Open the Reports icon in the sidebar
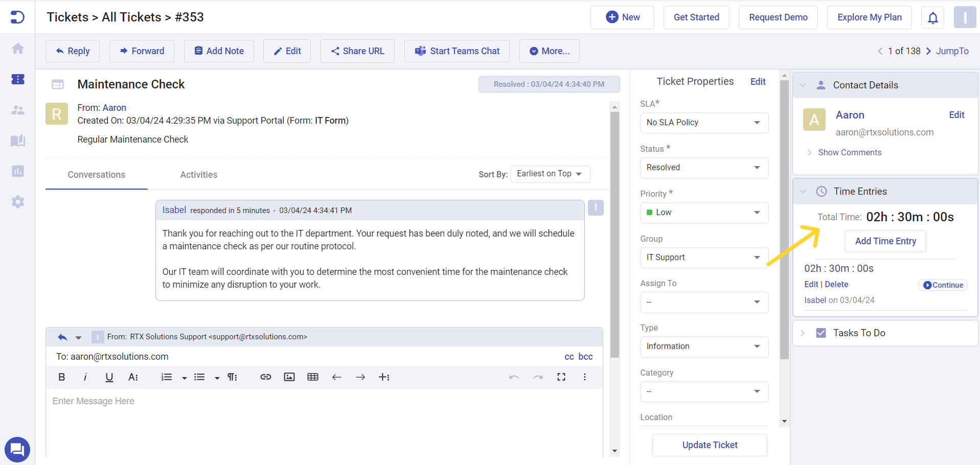 [17, 171]
